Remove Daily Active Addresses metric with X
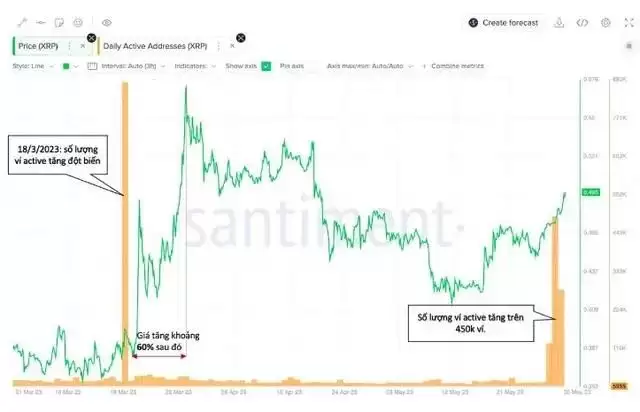640x412 pixels. point(232,45)
